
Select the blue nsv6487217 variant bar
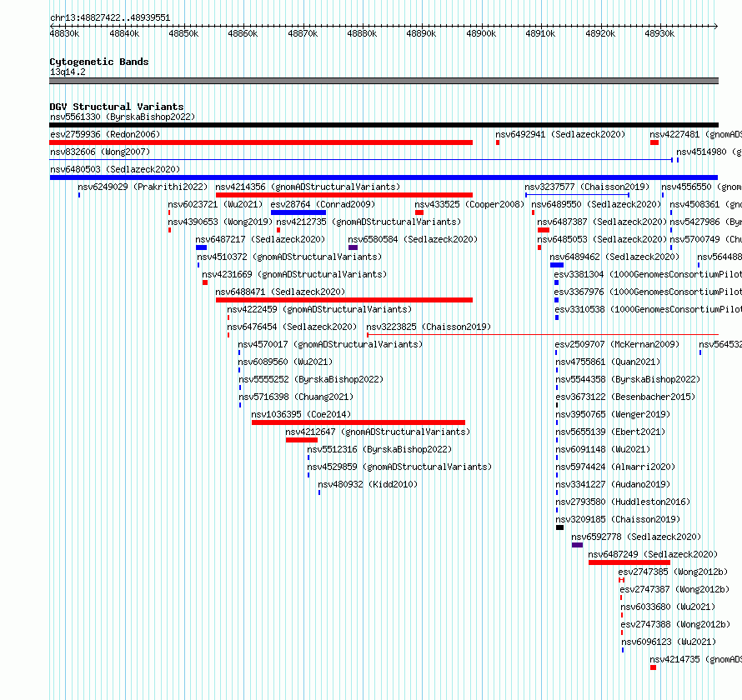click(201, 247)
